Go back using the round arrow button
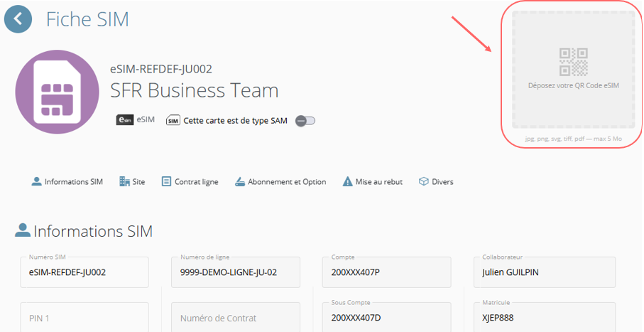Screen dimensions: 644x332 18,19
